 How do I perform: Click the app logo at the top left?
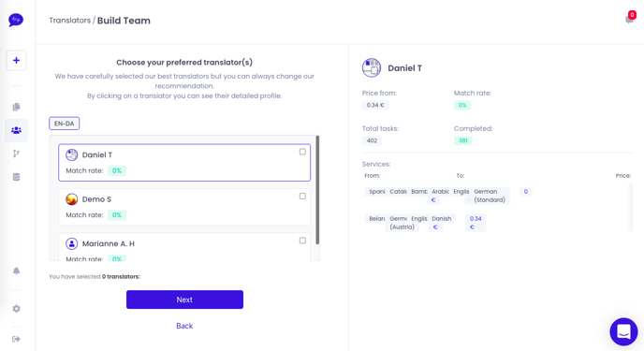click(16, 20)
